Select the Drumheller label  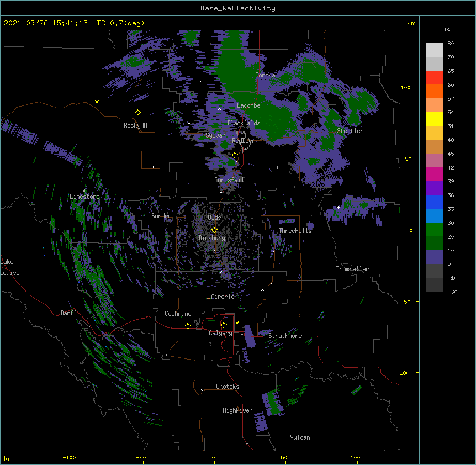(352, 269)
